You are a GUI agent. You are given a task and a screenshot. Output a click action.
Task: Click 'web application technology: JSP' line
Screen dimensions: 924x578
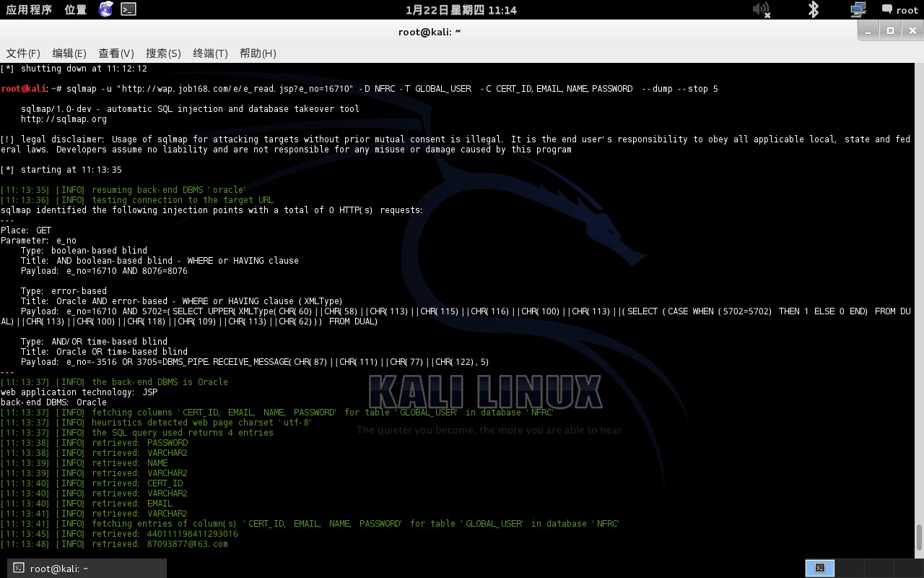[x=79, y=392]
